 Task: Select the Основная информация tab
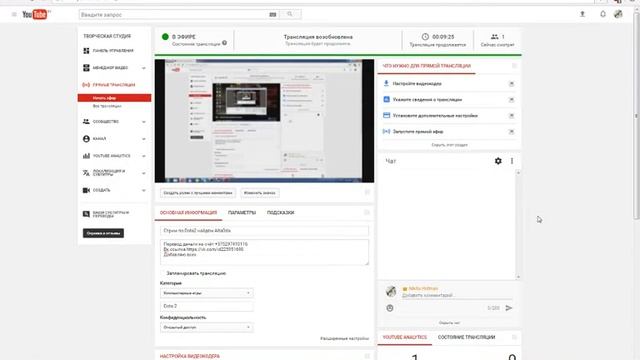(188, 213)
